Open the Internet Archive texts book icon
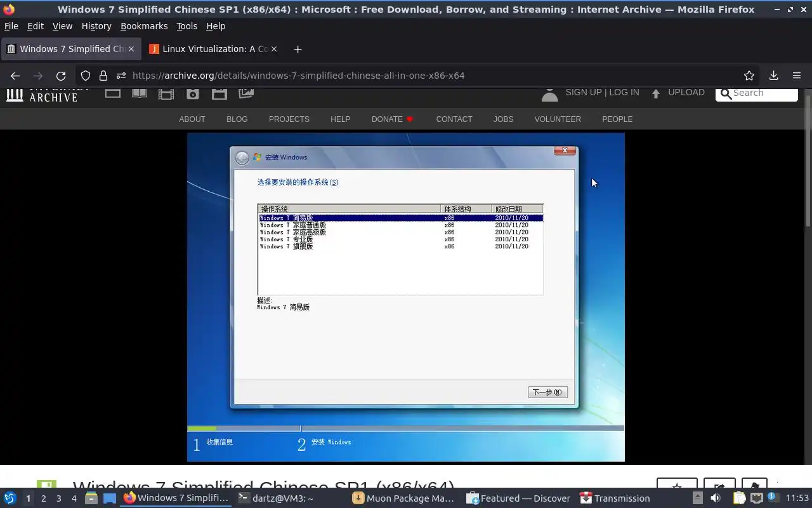This screenshot has width=812, height=508. tap(140, 93)
